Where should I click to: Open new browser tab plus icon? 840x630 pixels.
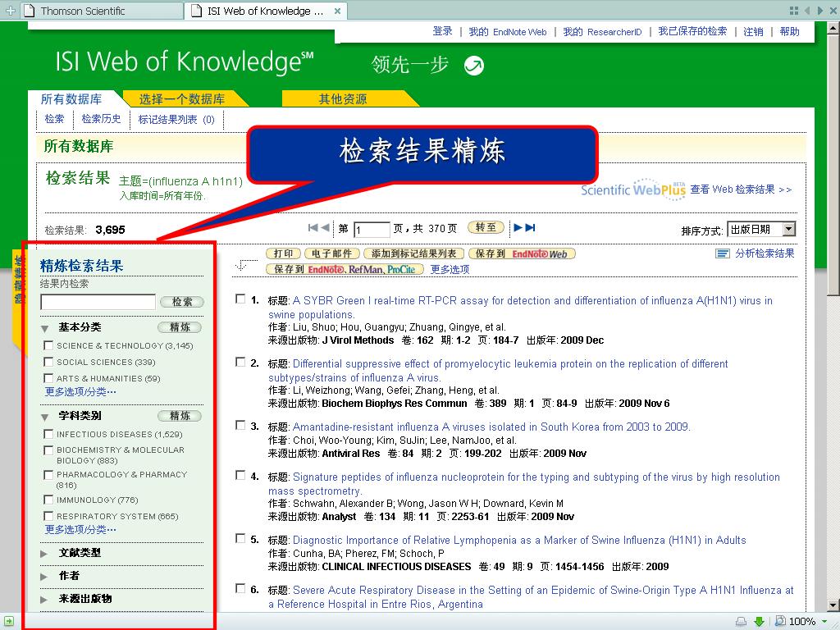click(x=10, y=10)
